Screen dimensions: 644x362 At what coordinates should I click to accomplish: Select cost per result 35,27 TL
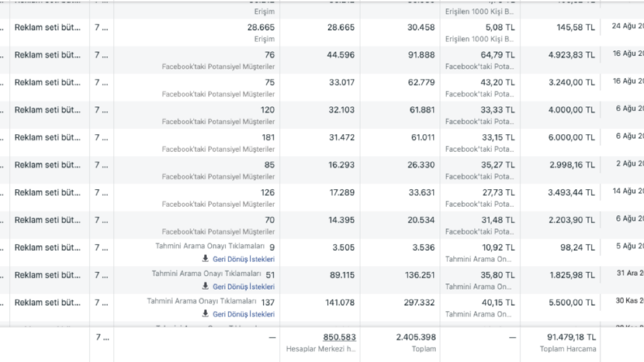click(497, 165)
